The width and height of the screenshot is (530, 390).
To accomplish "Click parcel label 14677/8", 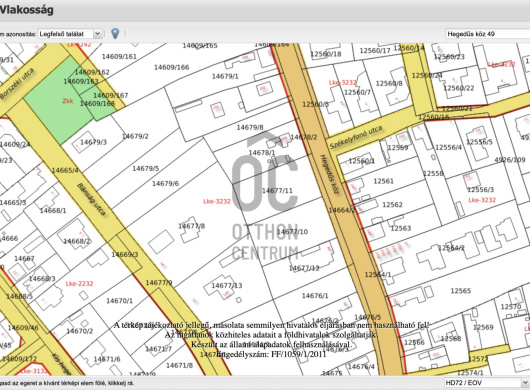I will pyautogui.click(x=192, y=226).
